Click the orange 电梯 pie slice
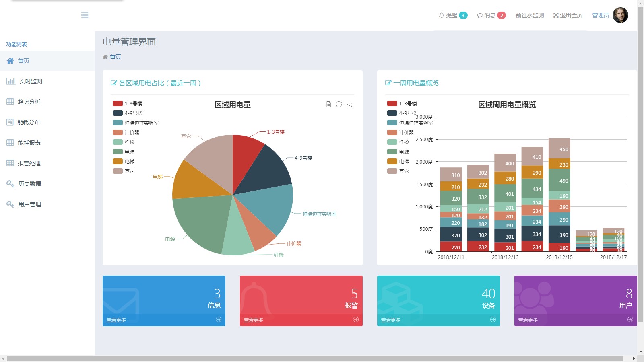The image size is (644, 362). point(192,181)
